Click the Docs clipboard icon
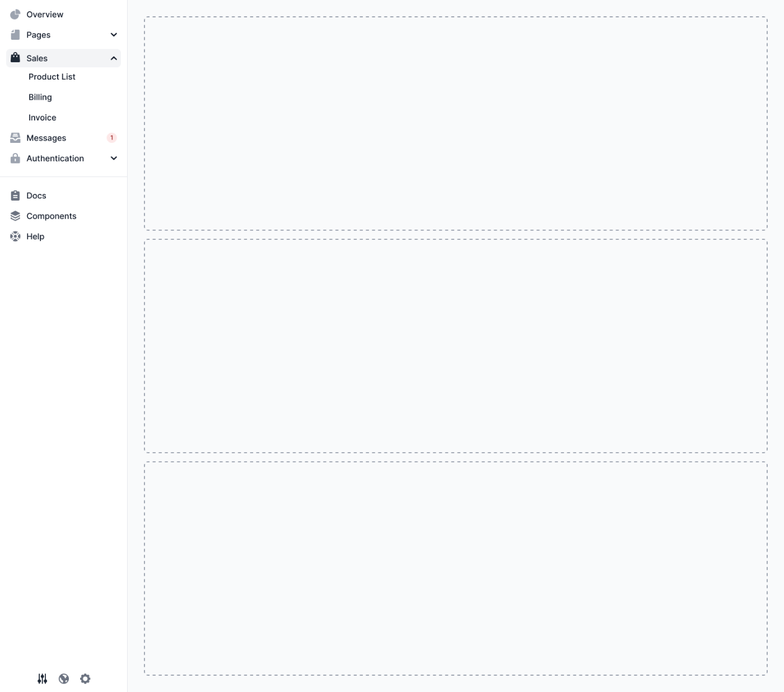 point(15,196)
